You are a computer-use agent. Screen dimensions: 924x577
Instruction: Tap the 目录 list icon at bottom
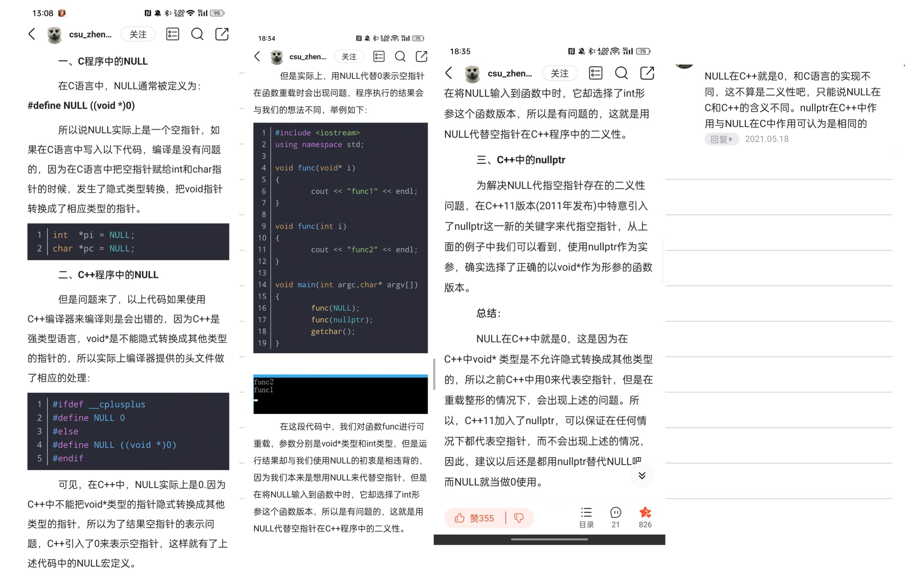click(586, 517)
